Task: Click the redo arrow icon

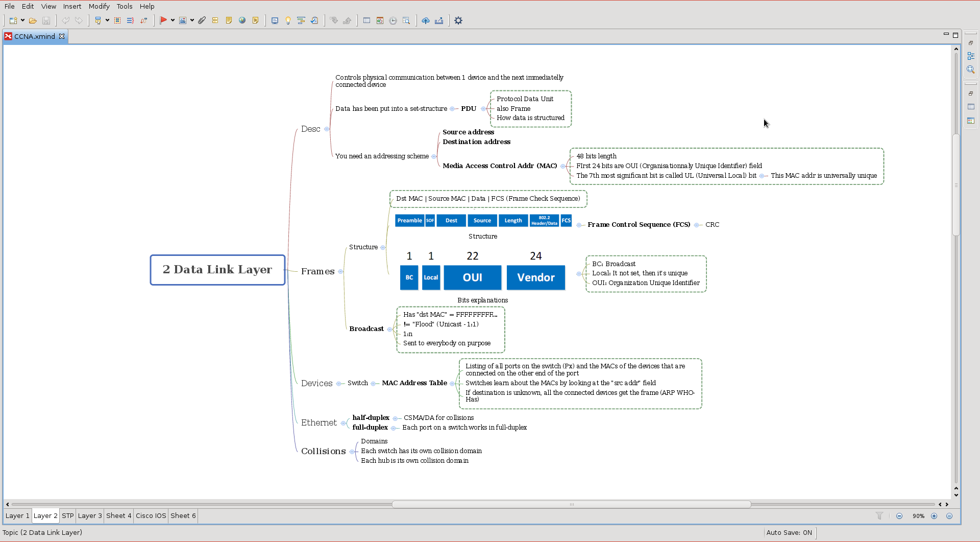Action: (x=79, y=20)
